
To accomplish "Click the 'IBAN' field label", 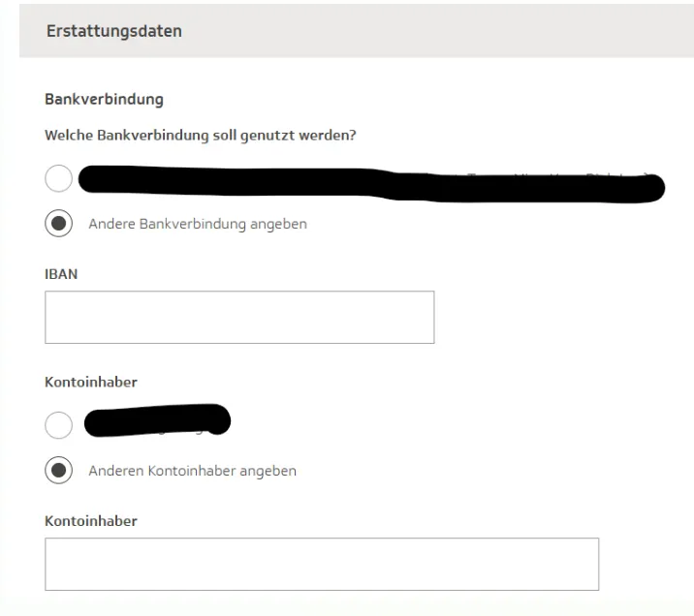I will point(61,274).
